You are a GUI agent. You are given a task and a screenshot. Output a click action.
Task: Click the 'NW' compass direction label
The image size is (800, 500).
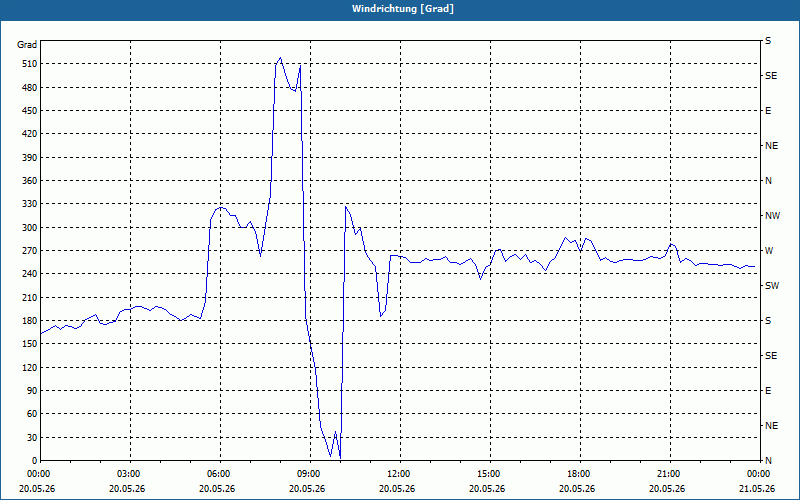(x=772, y=216)
